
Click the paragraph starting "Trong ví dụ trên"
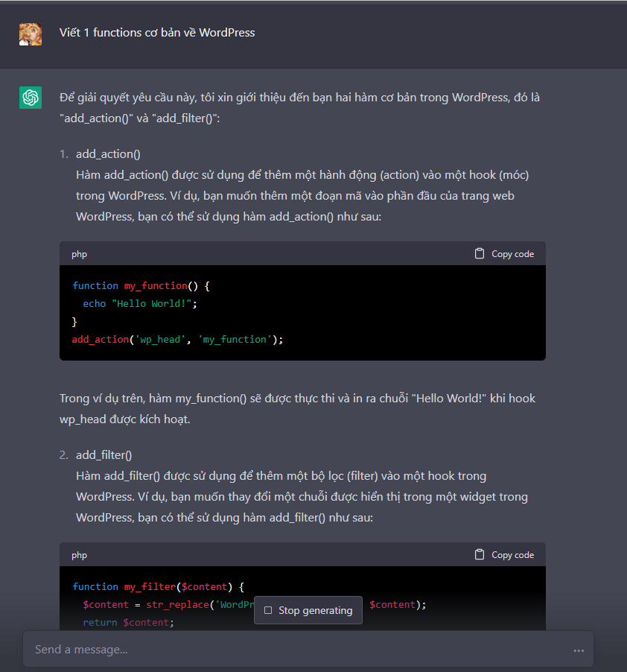coord(297,408)
